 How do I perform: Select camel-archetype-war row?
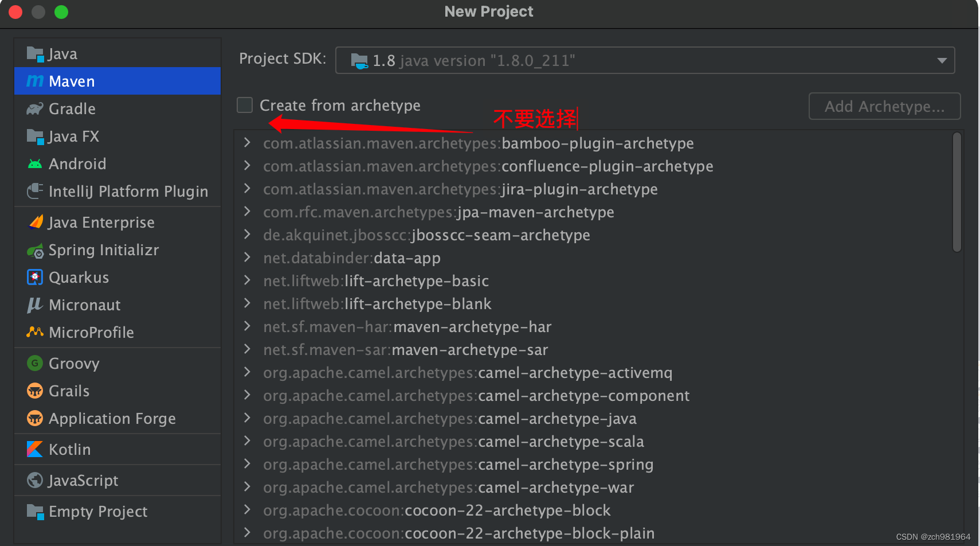pyautogui.click(x=593, y=487)
